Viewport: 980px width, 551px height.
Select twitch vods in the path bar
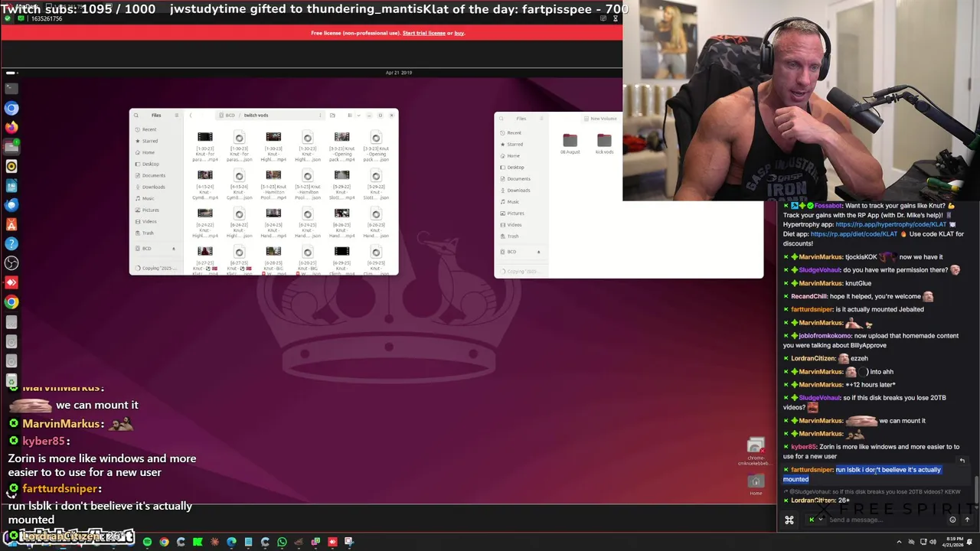[x=256, y=116]
